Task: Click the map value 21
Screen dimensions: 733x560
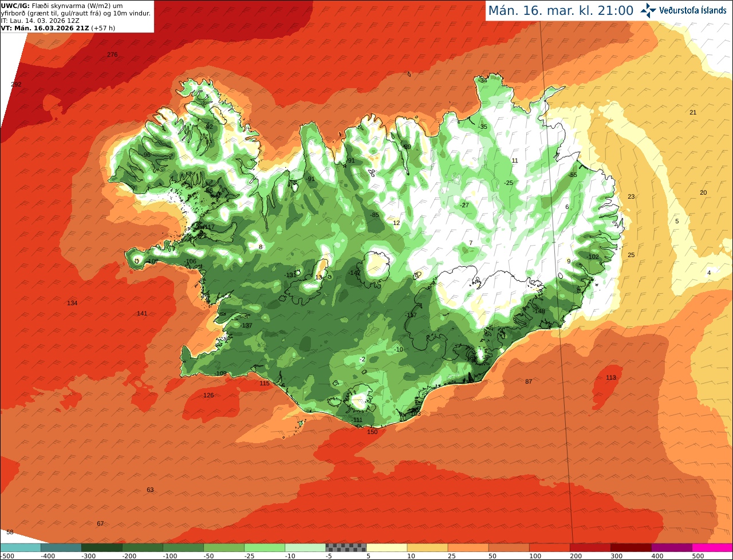Action: [693, 112]
